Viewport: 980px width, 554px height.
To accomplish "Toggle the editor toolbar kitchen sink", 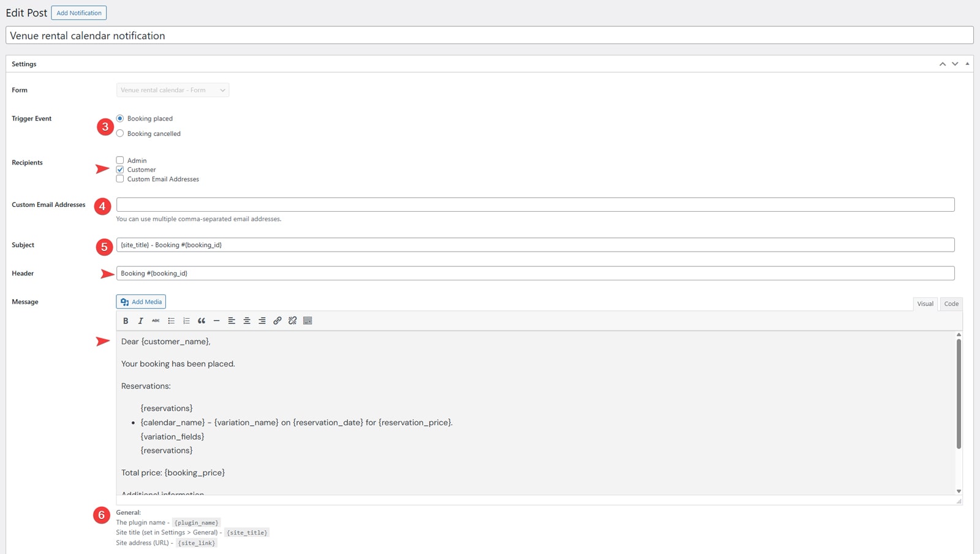I will point(307,321).
